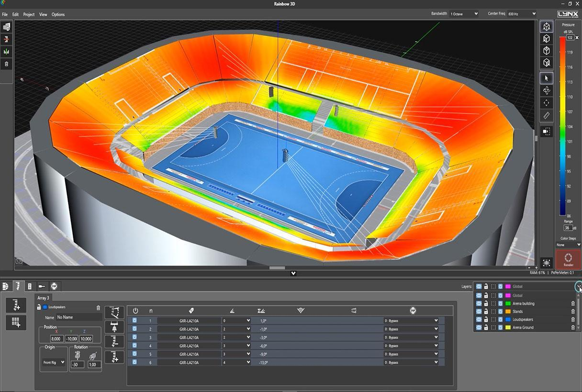Unlock toggle for the Loudspeakers layer
Screen dimensions: 582x392
486,319
